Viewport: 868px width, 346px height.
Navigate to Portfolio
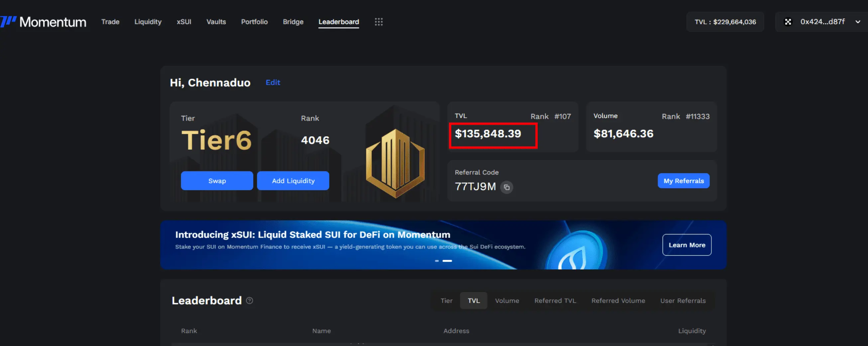coord(255,22)
